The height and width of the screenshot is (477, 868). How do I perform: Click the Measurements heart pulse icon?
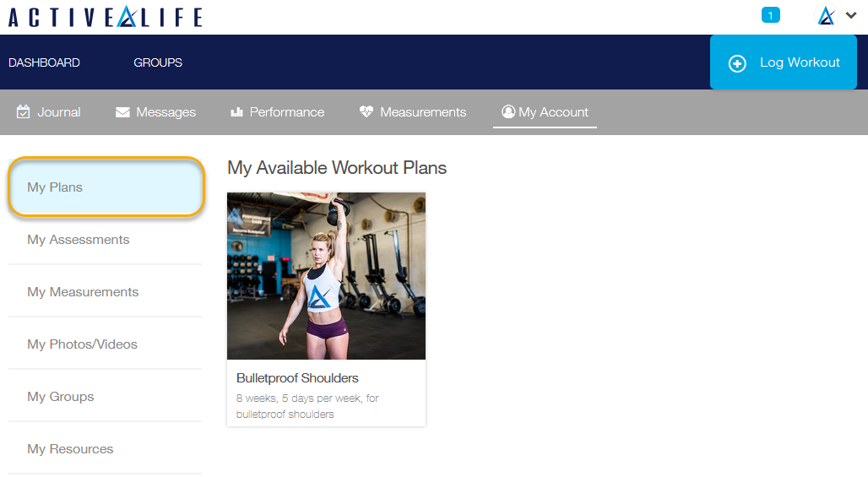tap(366, 111)
